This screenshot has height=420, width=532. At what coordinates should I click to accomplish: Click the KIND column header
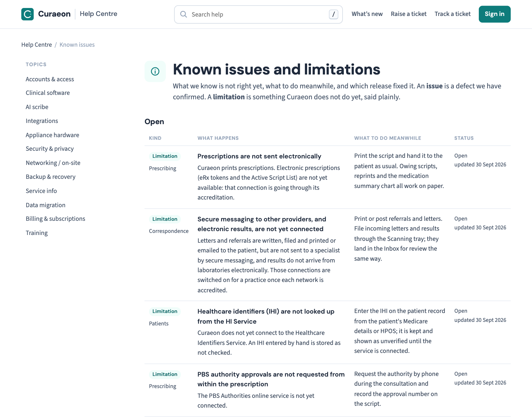tap(155, 138)
